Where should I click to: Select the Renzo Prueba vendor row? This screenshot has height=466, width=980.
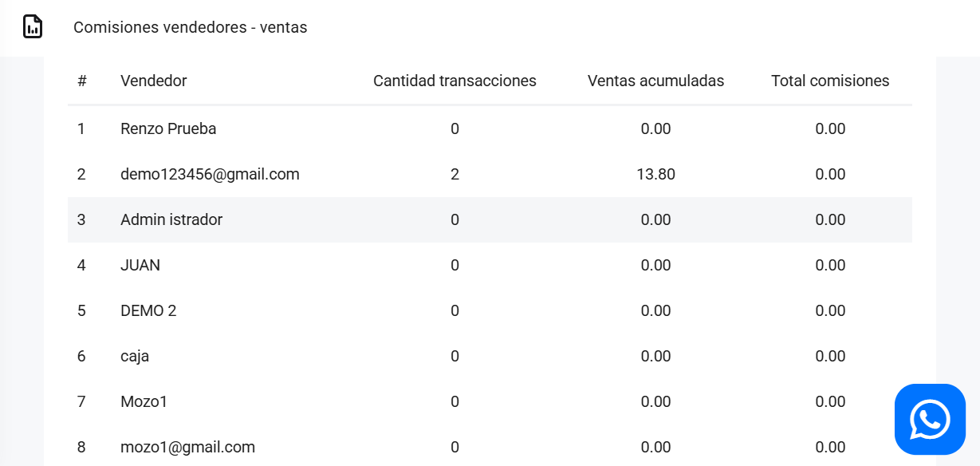(x=168, y=128)
